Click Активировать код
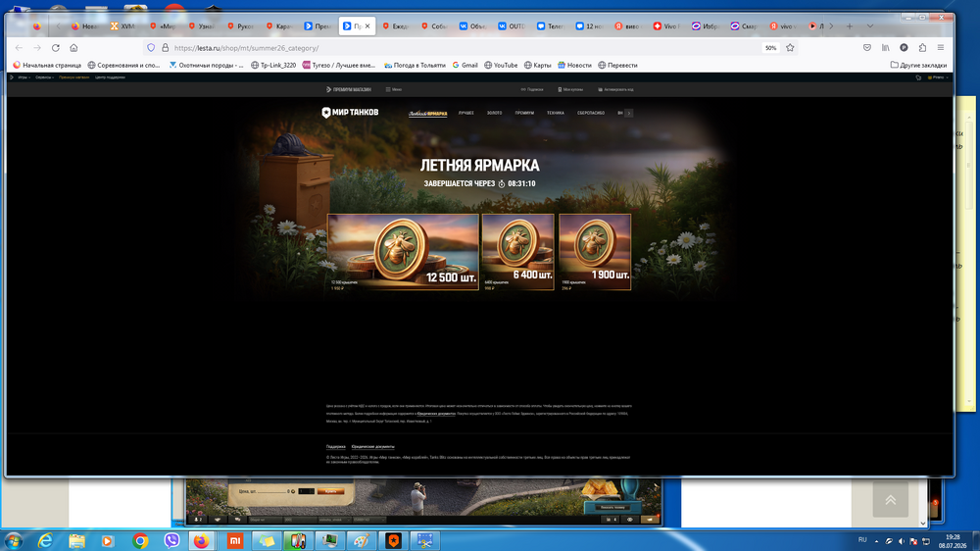Image resolution: width=980 pixels, height=551 pixels. pos(615,89)
